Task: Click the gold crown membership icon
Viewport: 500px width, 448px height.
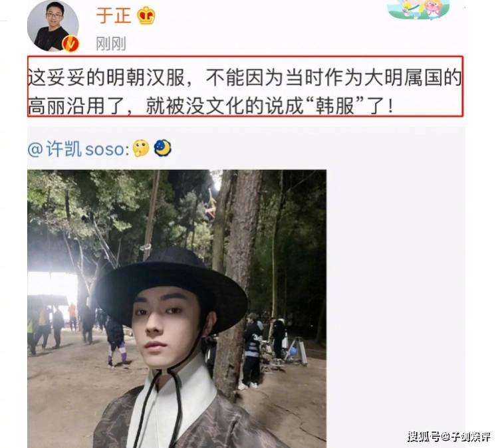Action: coord(146,15)
